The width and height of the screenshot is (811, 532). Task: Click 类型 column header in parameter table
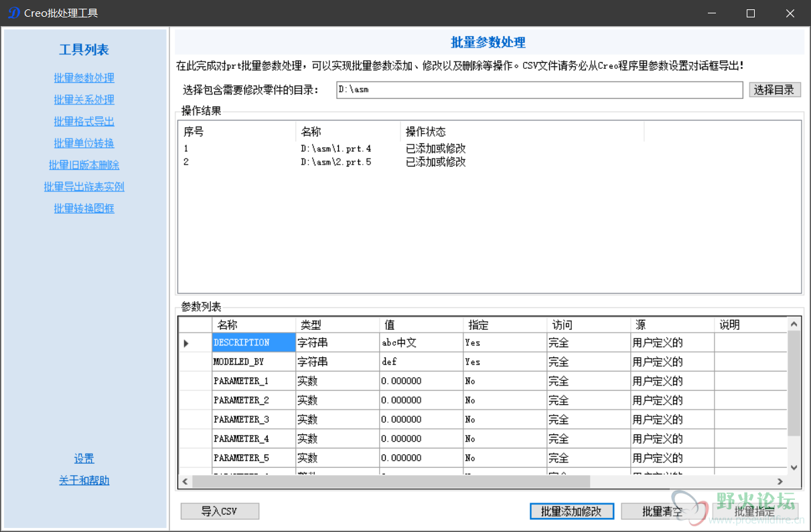(x=338, y=325)
